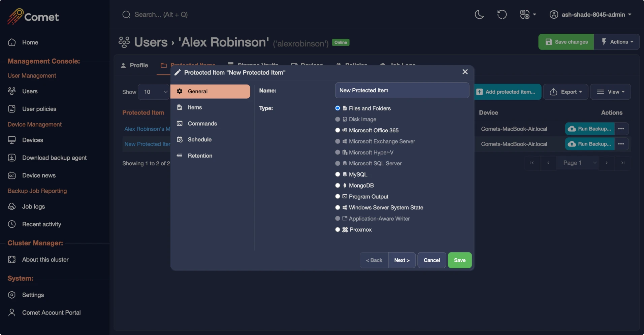The height and width of the screenshot is (335, 644).
Task: Select Windows Server System State type
Action: [x=337, y=207]
